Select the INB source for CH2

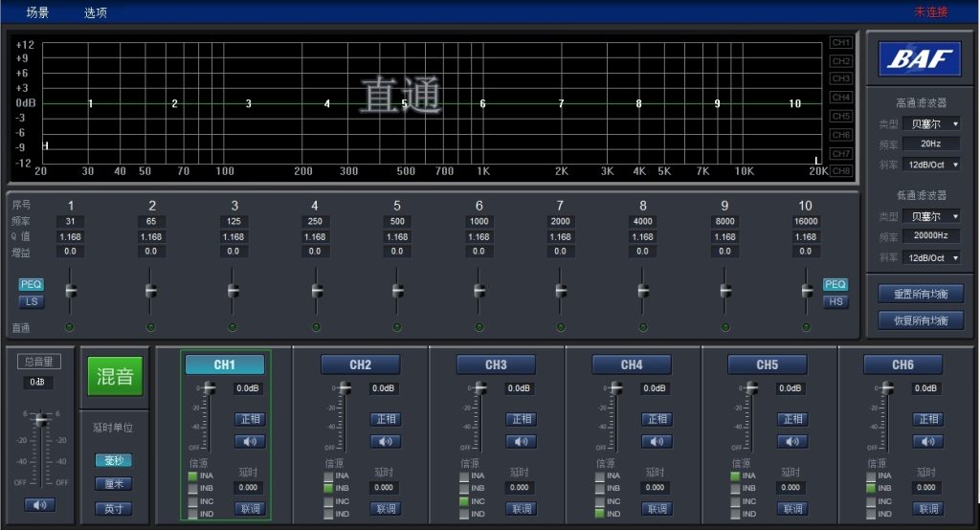pyautogui.click(x=329, y=488)
